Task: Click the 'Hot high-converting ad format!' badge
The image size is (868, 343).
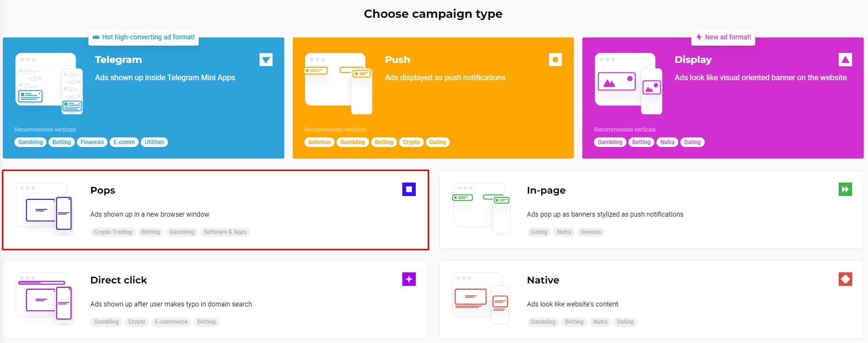Action: 143,37
